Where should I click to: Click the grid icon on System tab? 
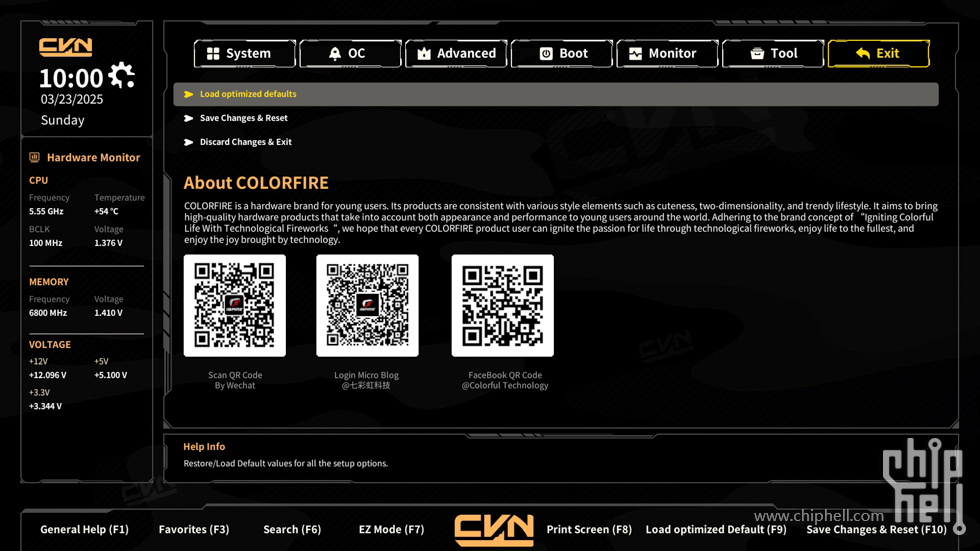click(213, 54)
